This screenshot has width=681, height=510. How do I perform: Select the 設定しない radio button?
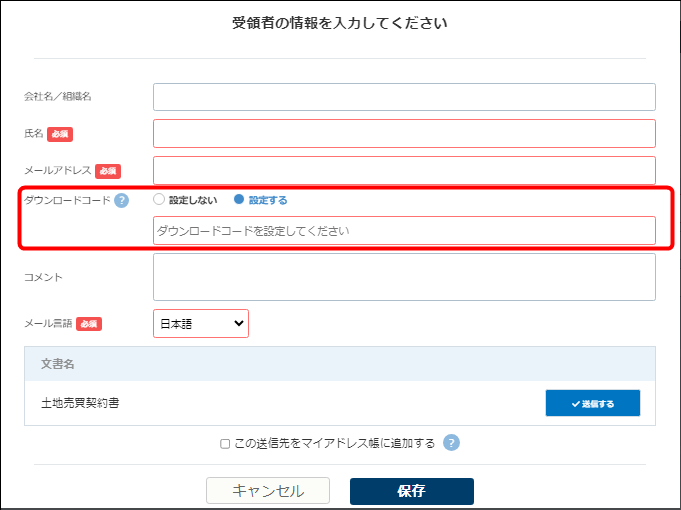(x=159, y=200)
